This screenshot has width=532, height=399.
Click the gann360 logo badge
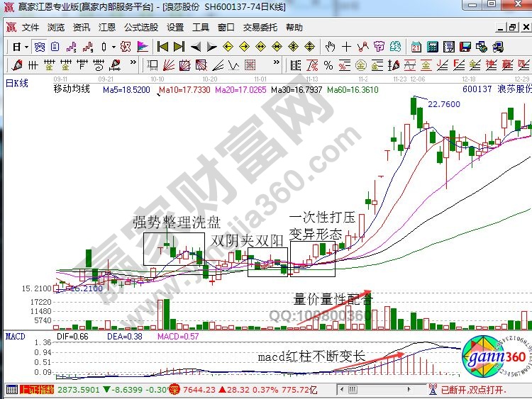point(493,355)
